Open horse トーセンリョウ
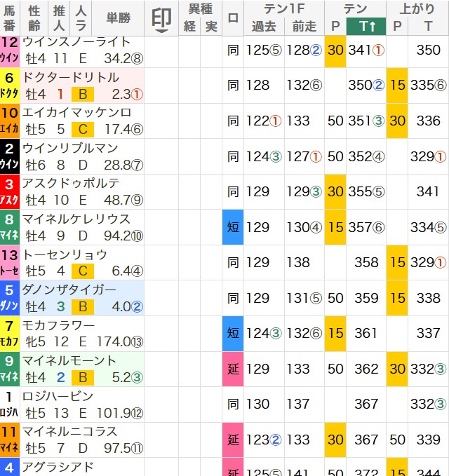The height and width of the screenshot is (476, 449). click(x=65, y=254)
